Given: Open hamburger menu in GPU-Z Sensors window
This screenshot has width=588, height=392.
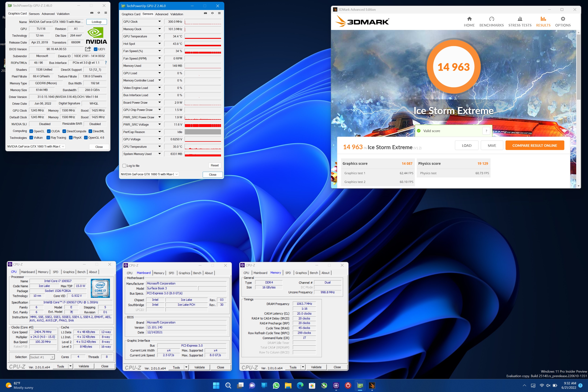Looking at the screenshot, I should pyautogui.click(x=219, y=13).
